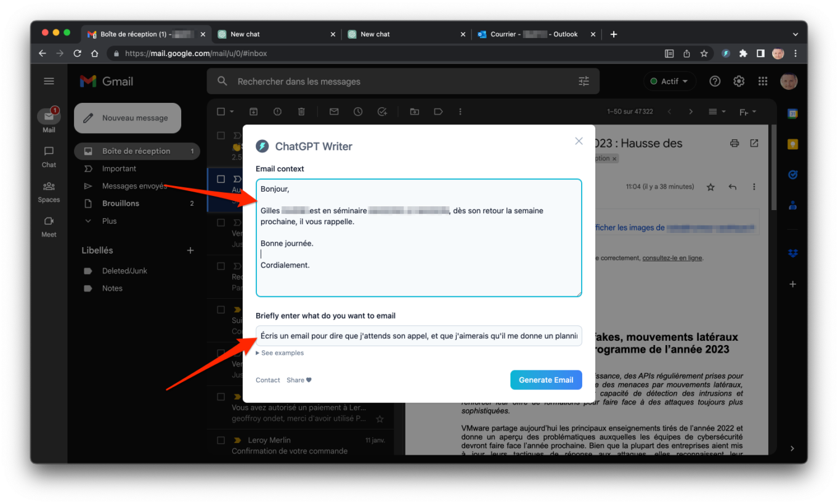Viewport: 838px width, 504px height.
Task: Click the Generate Email button
Action: 546,380
